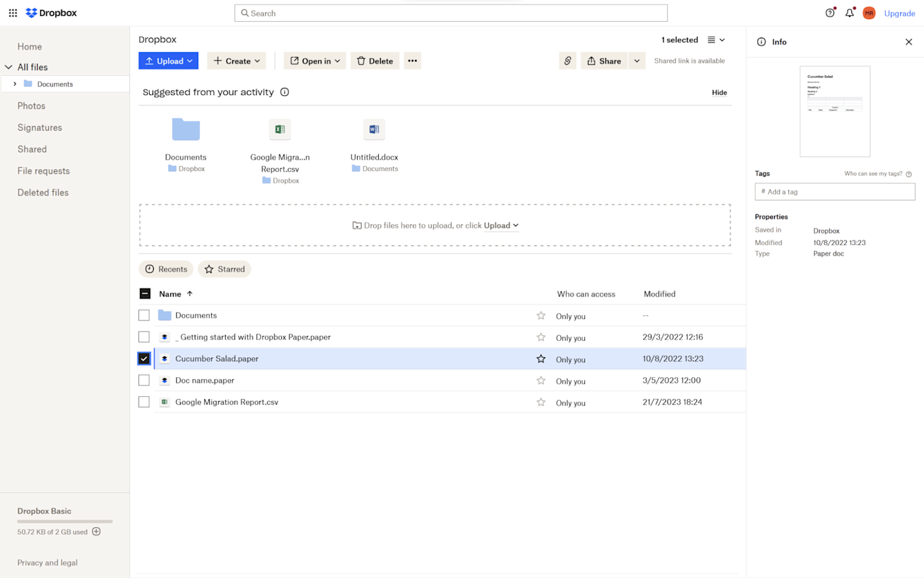
Task: Click the Add a tag input field
Action: (835, 192)
